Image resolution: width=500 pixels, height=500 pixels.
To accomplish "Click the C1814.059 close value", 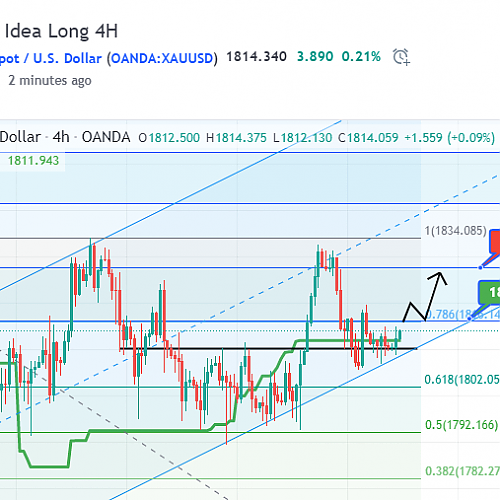I will [368, 138].
